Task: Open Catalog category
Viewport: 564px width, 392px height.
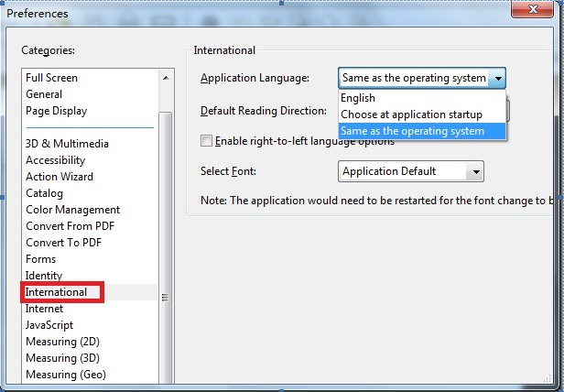Action: tap(44, 193)
